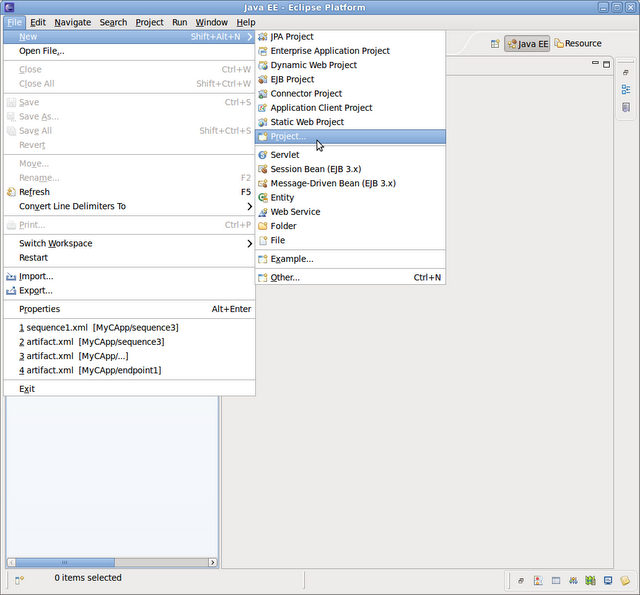Select Application Client Project
Image resolution: width=640 pixels, height=595 pixels.
350,108
